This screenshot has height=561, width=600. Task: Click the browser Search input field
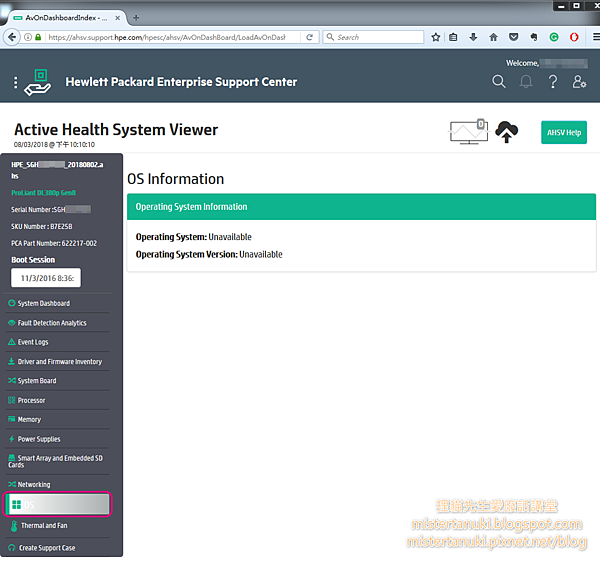[x=373, y=37]
